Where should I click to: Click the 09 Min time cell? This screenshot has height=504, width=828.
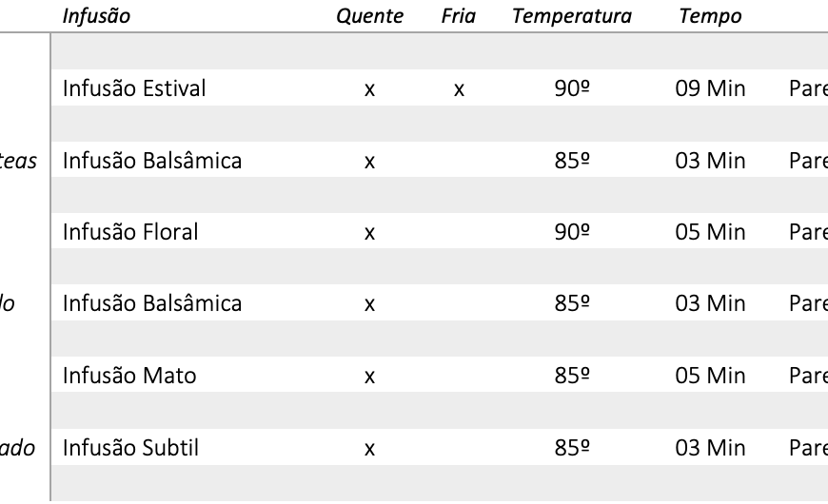point(710,89)
